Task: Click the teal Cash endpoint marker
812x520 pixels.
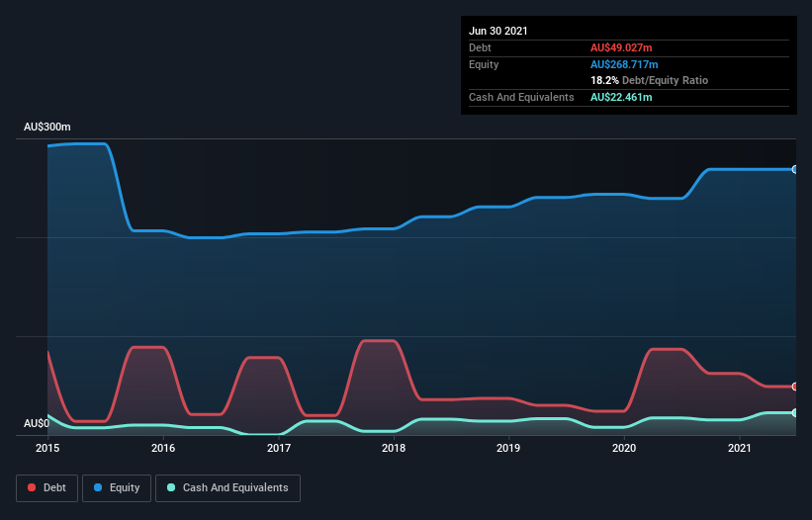Action: click(795, 412)
